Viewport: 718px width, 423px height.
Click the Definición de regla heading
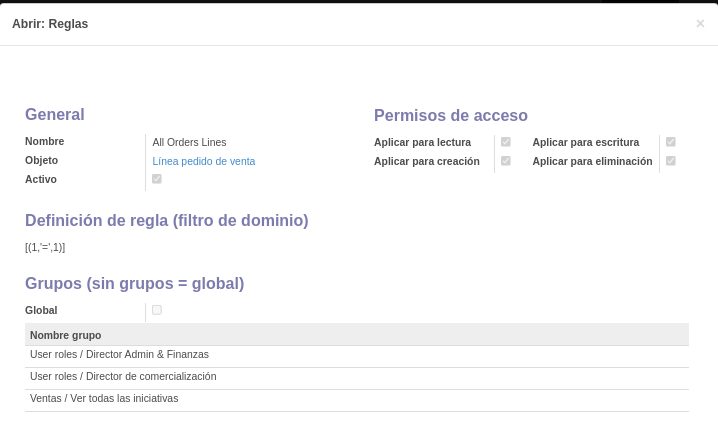click(167, 220)
